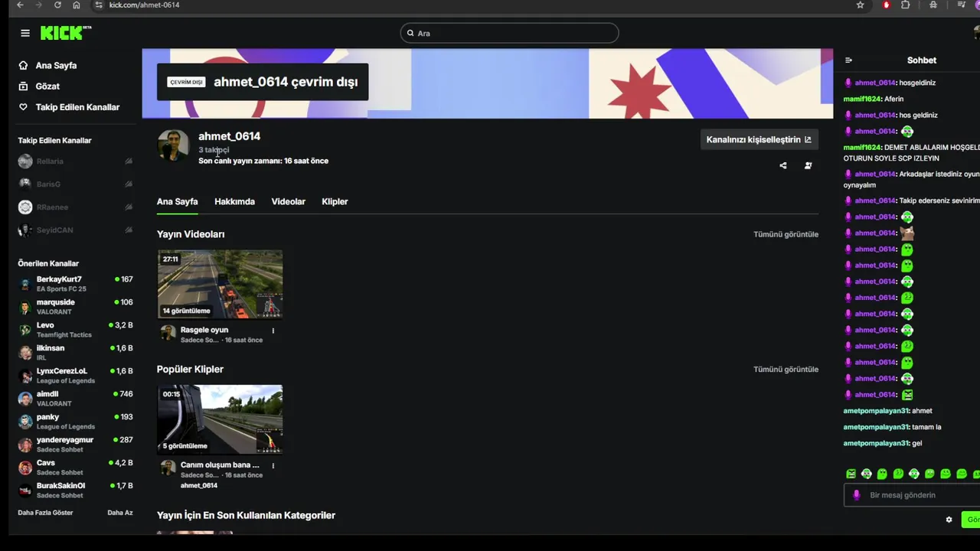This screenshot has width=980, height=551.
Task: Open Takip Edilen Kanallar sidebar item
Action: click(77, 107)
